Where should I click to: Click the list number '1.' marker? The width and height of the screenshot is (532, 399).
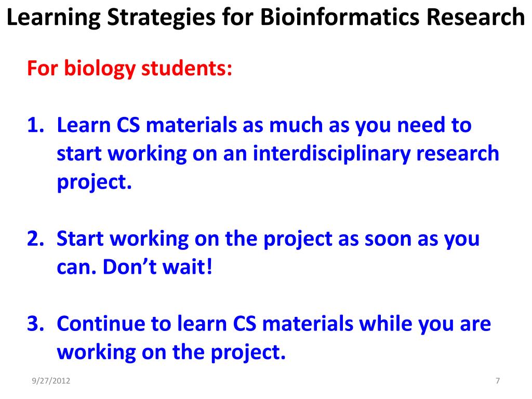pos(36,125)
